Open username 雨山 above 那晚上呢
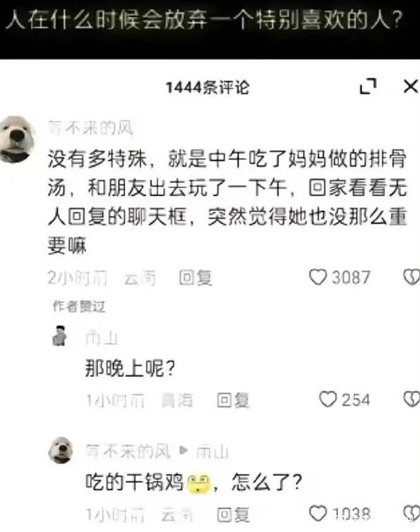Screen dimensions: 420x532 tap(102, 338)
